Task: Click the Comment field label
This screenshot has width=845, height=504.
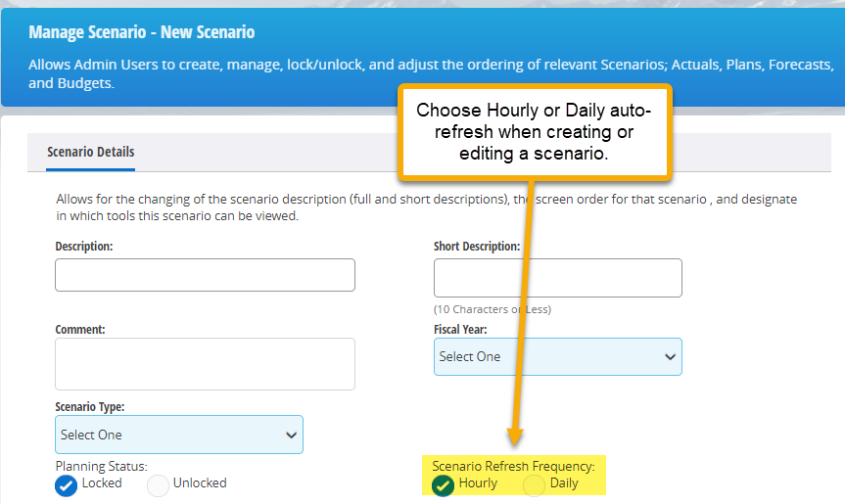Action: pyautogui.click(x=80, y=330)
